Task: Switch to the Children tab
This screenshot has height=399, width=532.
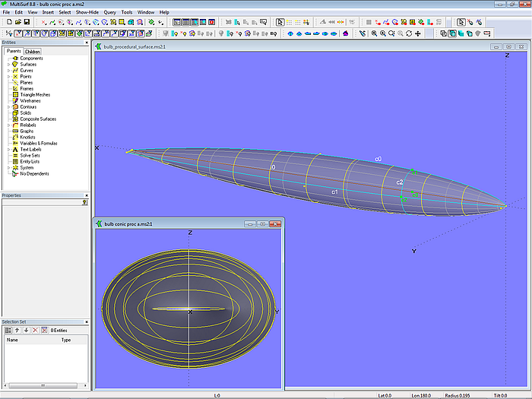Action: pos(33,52)
